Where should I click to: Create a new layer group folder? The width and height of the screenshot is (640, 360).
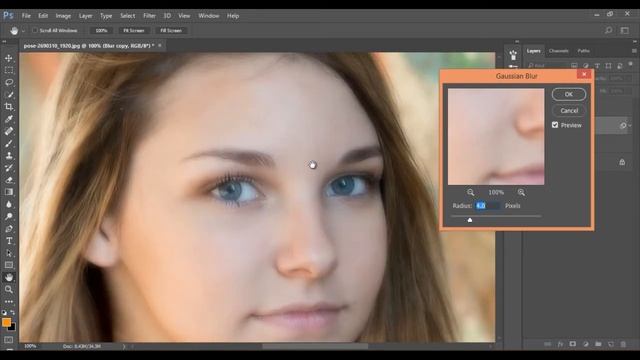coord(598,344)
